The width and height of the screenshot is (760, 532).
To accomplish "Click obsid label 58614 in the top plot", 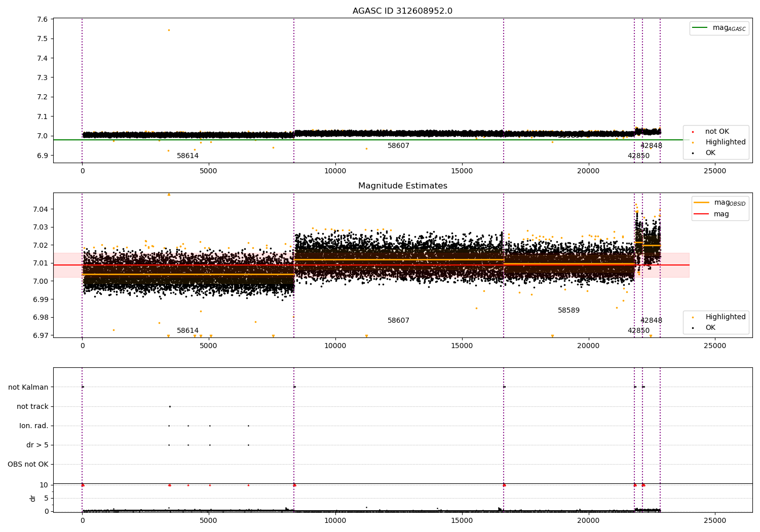I will pos(187,156).
